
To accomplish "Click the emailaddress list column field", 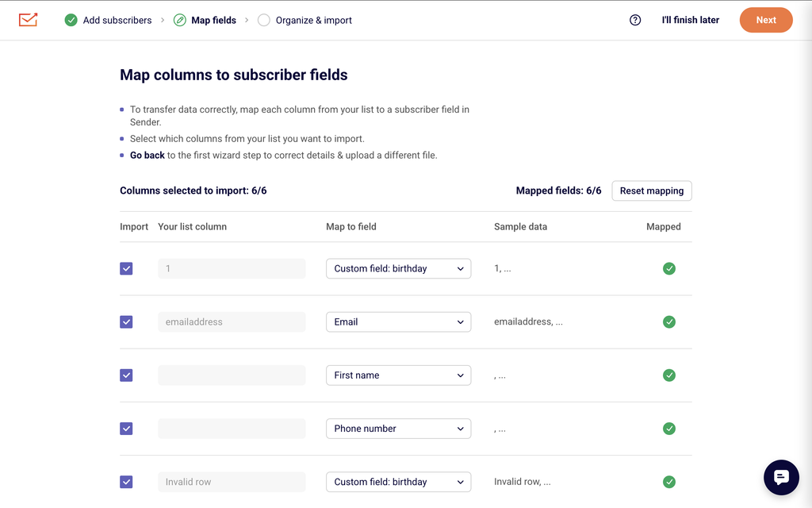I will [x=232, y=322].
